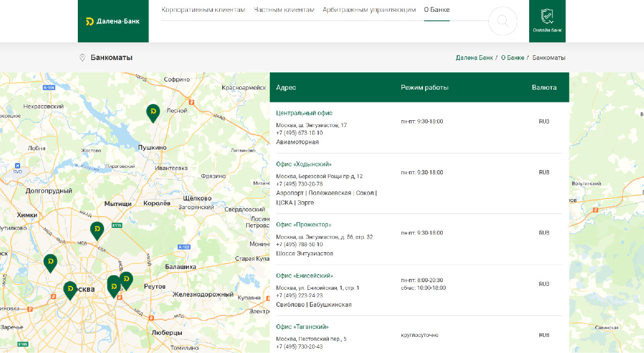The height and width of the screenshot is (353, 644).
Task: Open Арбитражным управляющим menu item
Action: 369,10
